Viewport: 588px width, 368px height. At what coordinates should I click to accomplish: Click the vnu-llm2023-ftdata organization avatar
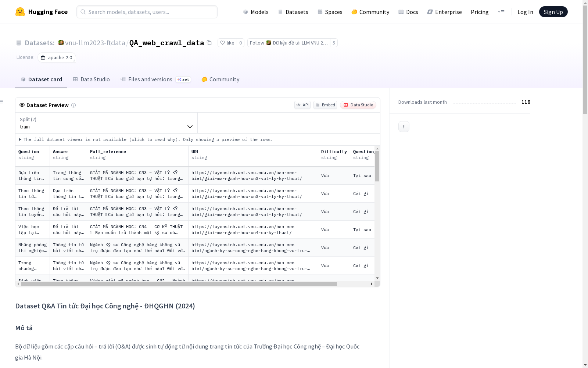pos(61,43)
